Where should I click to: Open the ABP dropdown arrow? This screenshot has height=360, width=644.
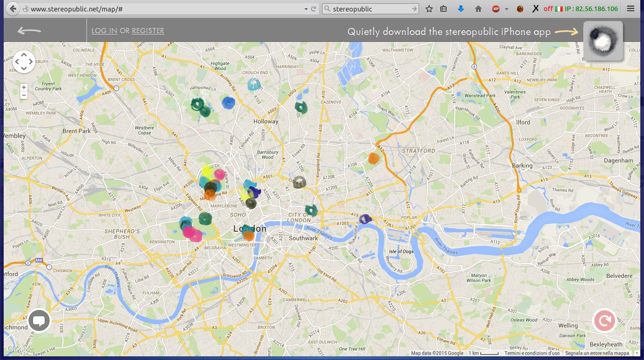pyautogui.click(x=506, y=9)
